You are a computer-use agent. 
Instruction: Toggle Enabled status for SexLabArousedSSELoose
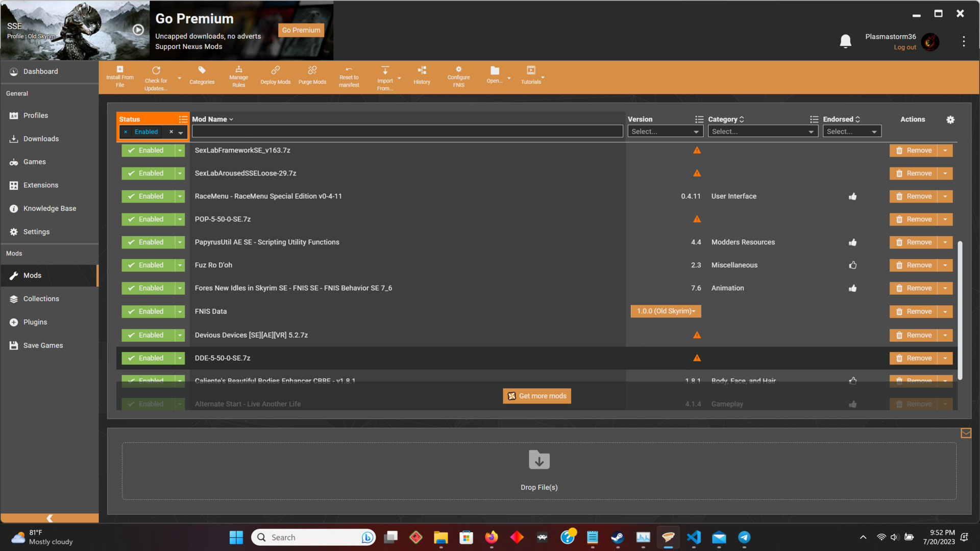(148, 173)
